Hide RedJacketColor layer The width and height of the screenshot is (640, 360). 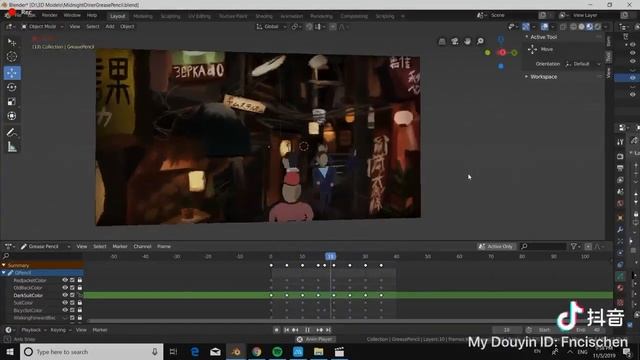65,280
